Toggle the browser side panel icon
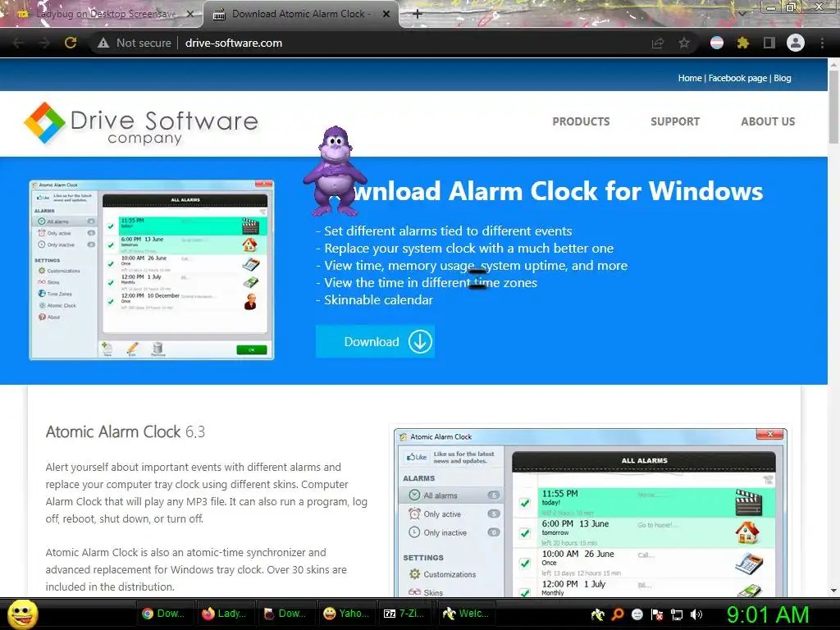The height and width of the screenshot is (630, 840). tap(769, 43)
